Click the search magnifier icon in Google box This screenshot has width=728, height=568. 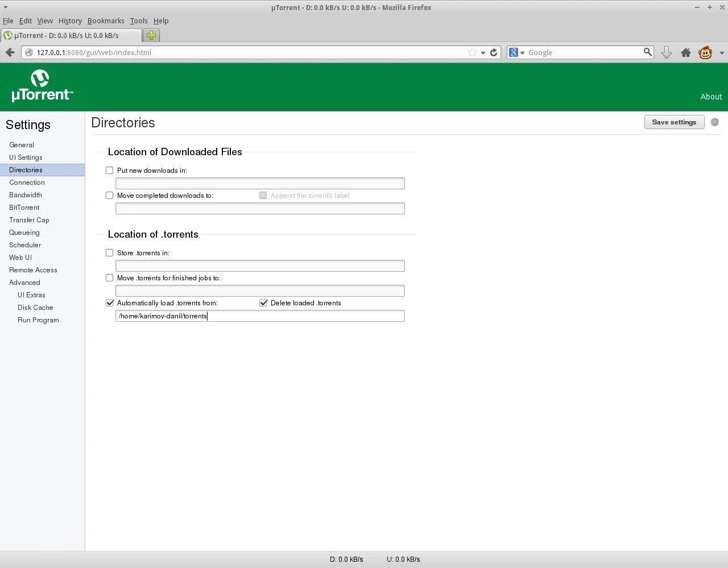pos(647,52)
